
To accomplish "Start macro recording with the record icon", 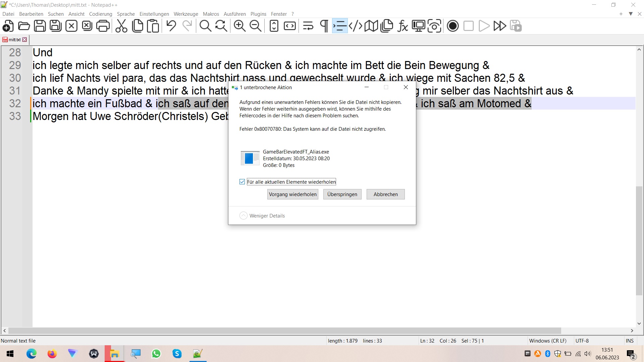I will click(x=452, y=26).
